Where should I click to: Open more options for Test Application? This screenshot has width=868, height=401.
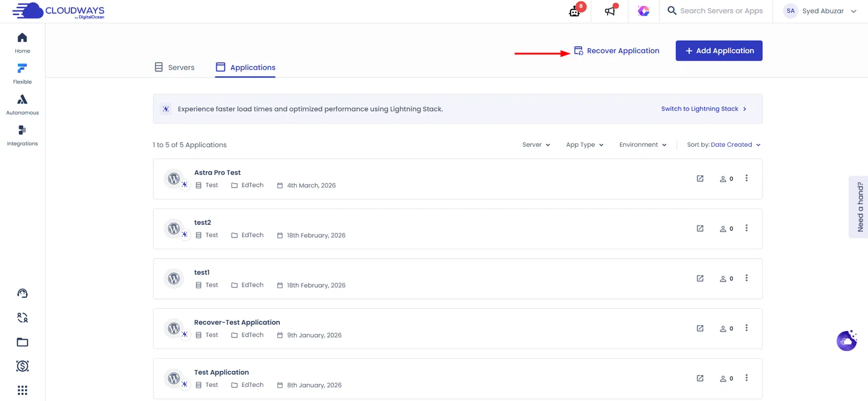coord(746,378)
